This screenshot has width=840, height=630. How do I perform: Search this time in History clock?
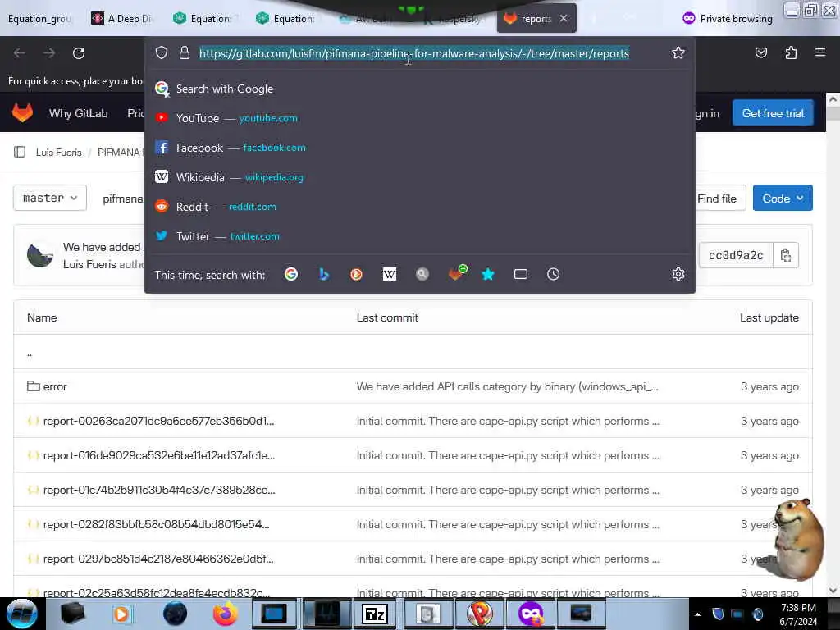[554, 274]
